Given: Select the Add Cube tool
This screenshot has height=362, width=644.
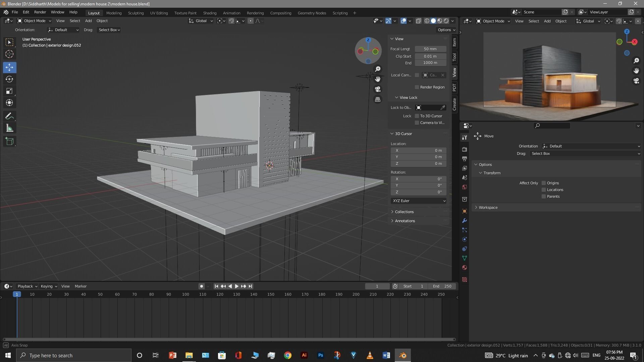Looking at the screenshot, I should click(x=9, y=141).
